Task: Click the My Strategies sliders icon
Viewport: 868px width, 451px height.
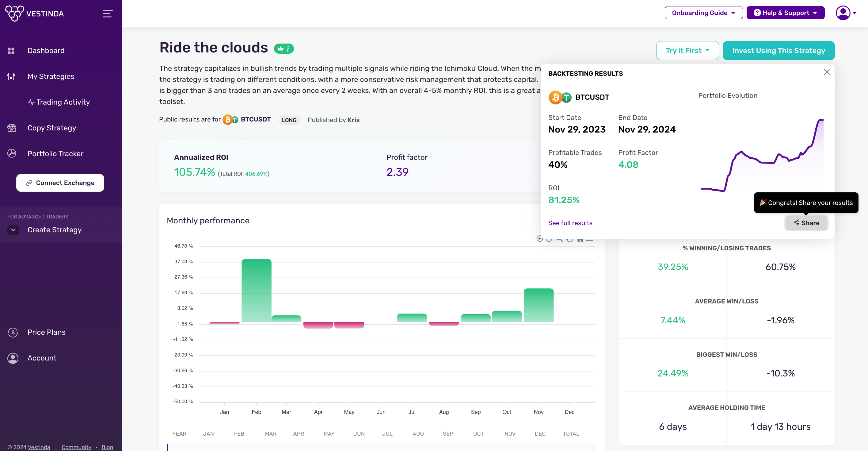Action: (11, 76)
